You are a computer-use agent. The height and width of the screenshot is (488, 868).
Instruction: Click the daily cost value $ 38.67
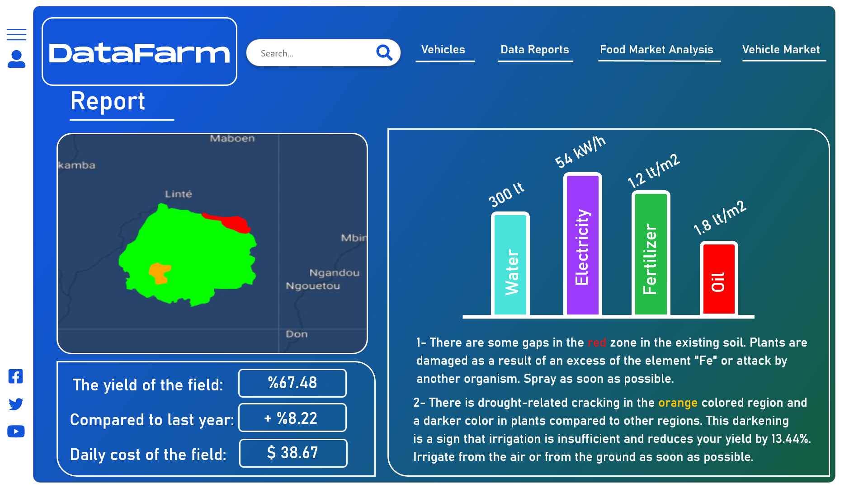tap(293, 453)
